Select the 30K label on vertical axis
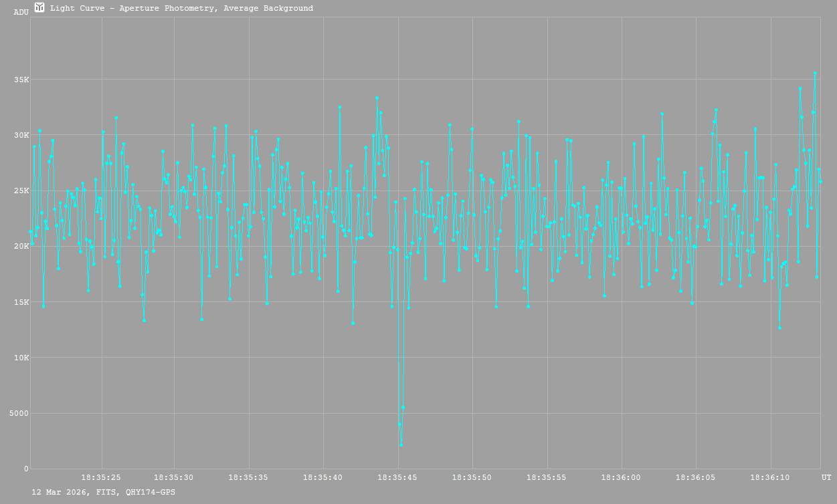The width and height of the screenshot is (837, 504). [21, 135]
